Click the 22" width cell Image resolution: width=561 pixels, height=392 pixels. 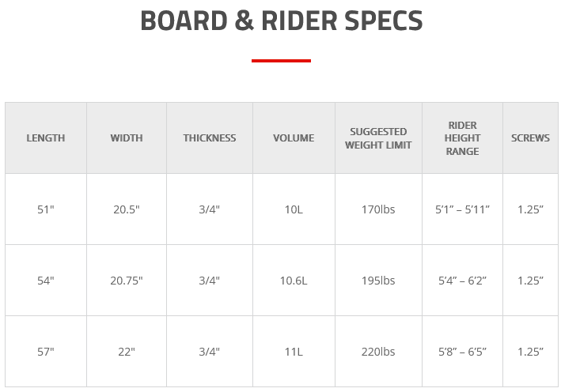pyautogui.click(x=127, y=352)
